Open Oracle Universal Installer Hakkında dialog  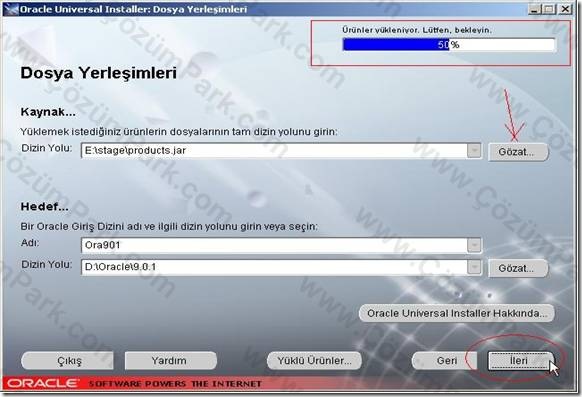pos(457,313)
